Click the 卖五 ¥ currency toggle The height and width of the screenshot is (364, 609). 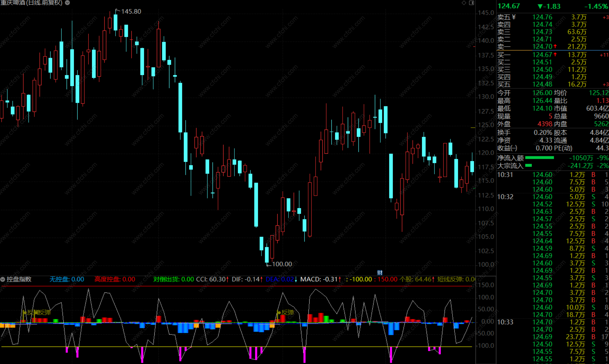coord(514,17)
